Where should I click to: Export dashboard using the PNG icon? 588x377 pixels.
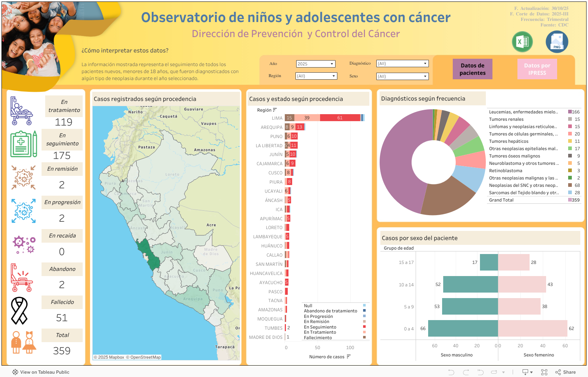(557, 42)
